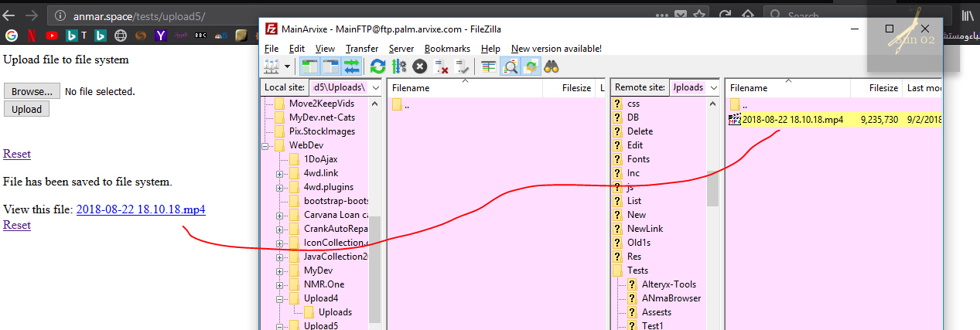Open directory listing filters icon
Screen dimensions: 980x330
[x=488, y=67]
